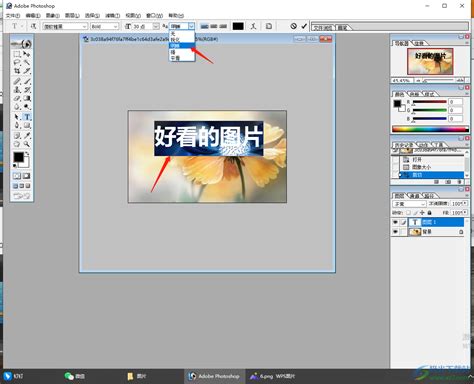The width and height of the screenshot is (474, 384).
Task: Right-align the text
Action: pyautogui.click(x=223, y=26)
